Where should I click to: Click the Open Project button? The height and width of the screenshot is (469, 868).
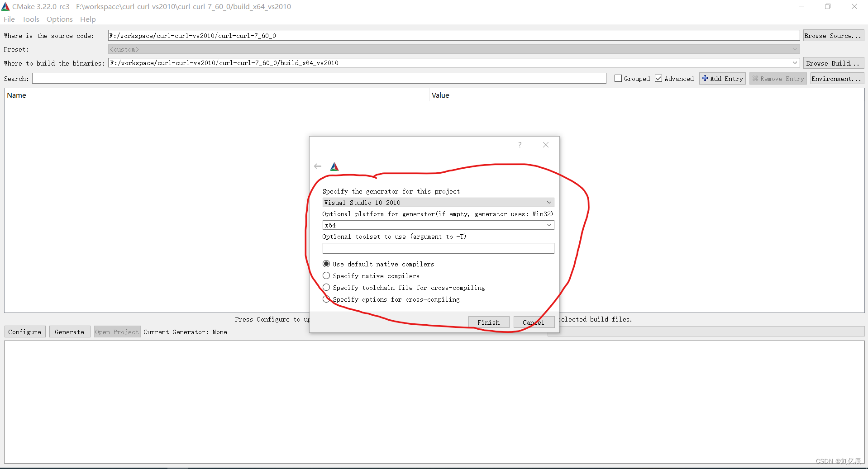click(117, 332)
